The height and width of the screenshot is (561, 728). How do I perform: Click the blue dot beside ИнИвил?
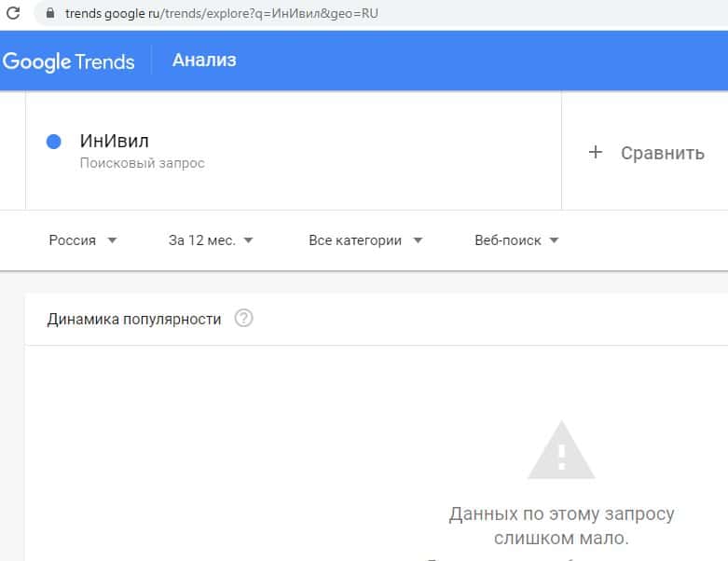[x=53, y=142]
